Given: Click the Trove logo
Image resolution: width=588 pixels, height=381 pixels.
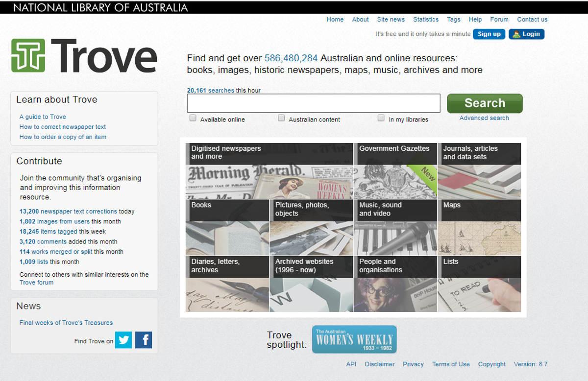Looking at the screenshot, I should point(84,56).
